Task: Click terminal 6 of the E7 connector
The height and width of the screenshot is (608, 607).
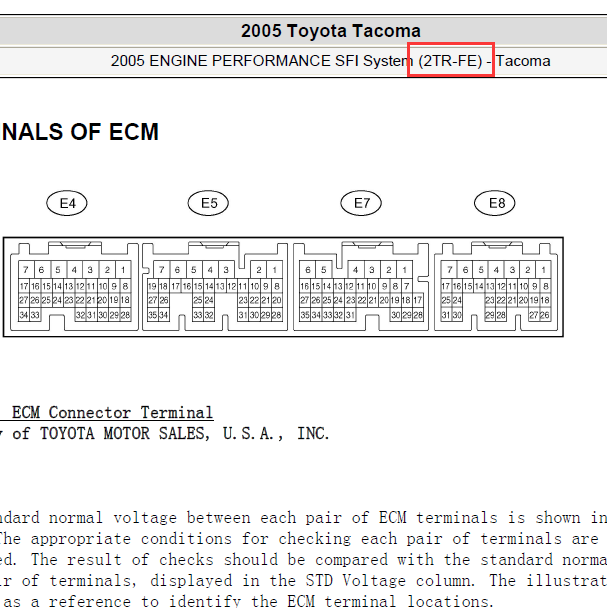Action: pyautogui.click(x=308, y=269)
